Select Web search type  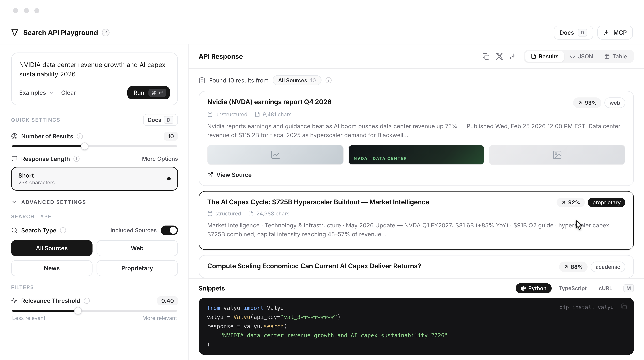click(x=137, y=248)
